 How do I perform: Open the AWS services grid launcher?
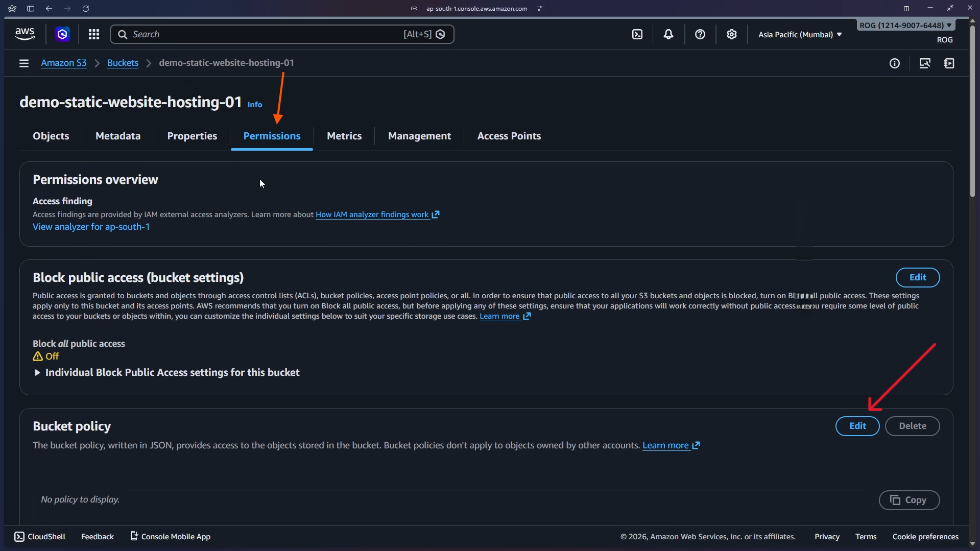94,34
